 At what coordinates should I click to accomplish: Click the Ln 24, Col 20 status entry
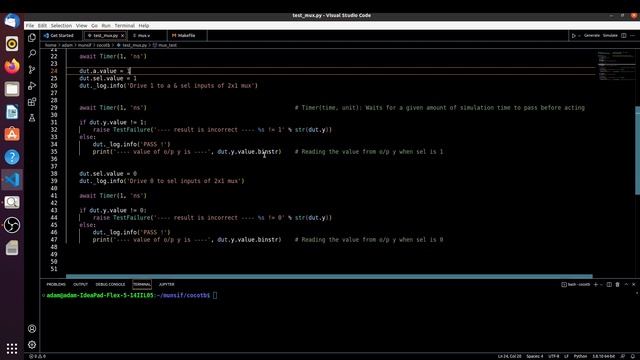509,356
